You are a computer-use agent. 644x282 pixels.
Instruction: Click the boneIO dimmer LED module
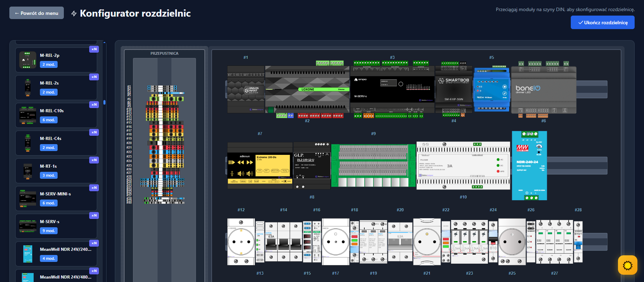tap(543, 89)
